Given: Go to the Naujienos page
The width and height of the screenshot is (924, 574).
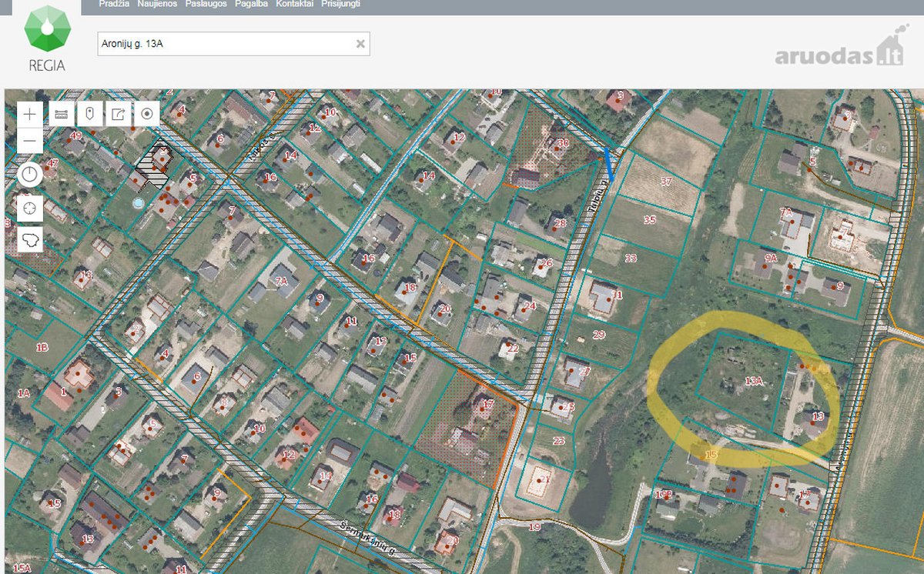Looking at the screenshot, I should click(x=157, y=4).
